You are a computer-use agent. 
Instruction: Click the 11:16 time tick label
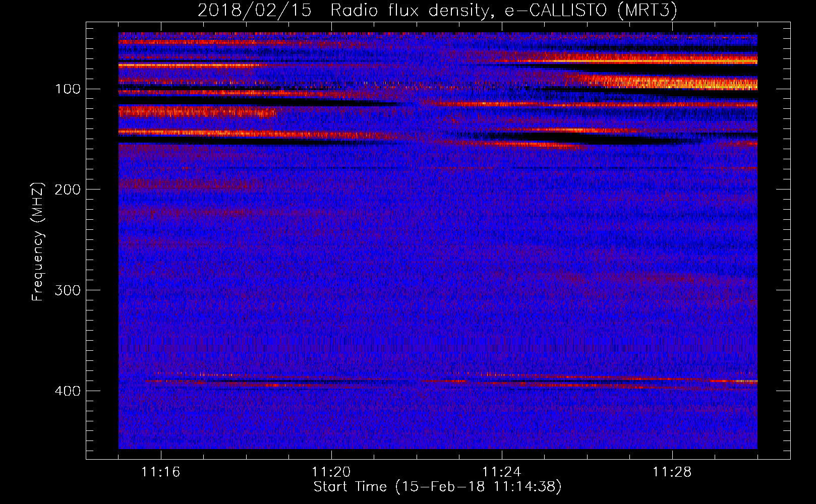point(161,472)
